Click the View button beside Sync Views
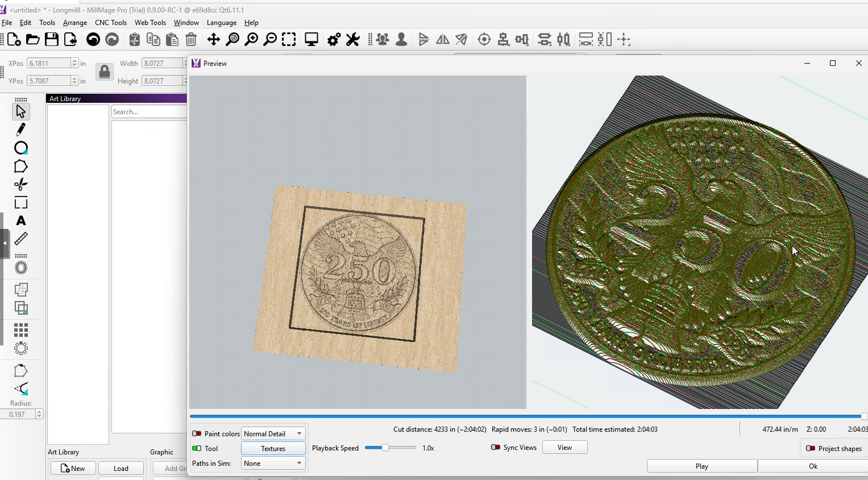The width and height of the screenshot is (868, 480). (564, 448)
